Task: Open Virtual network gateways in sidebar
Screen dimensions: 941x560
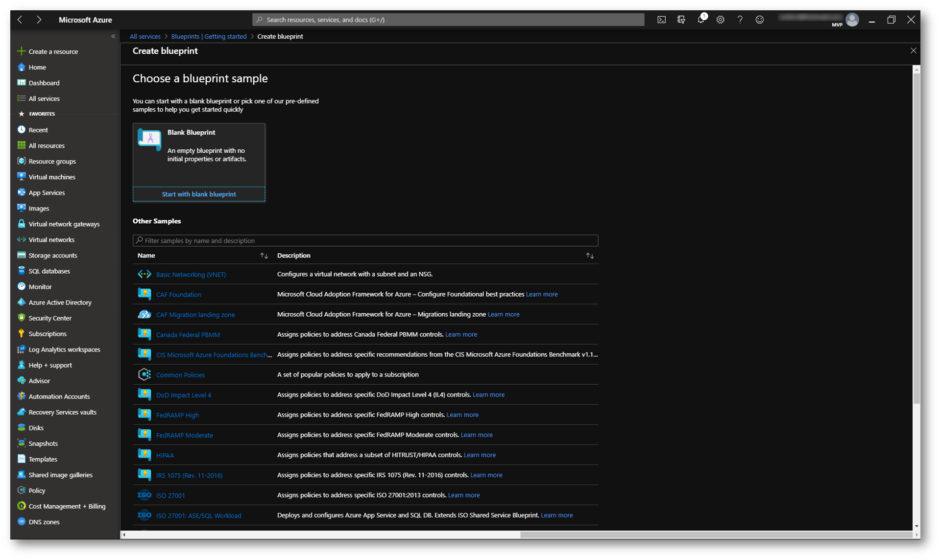Action: point(65,224)
